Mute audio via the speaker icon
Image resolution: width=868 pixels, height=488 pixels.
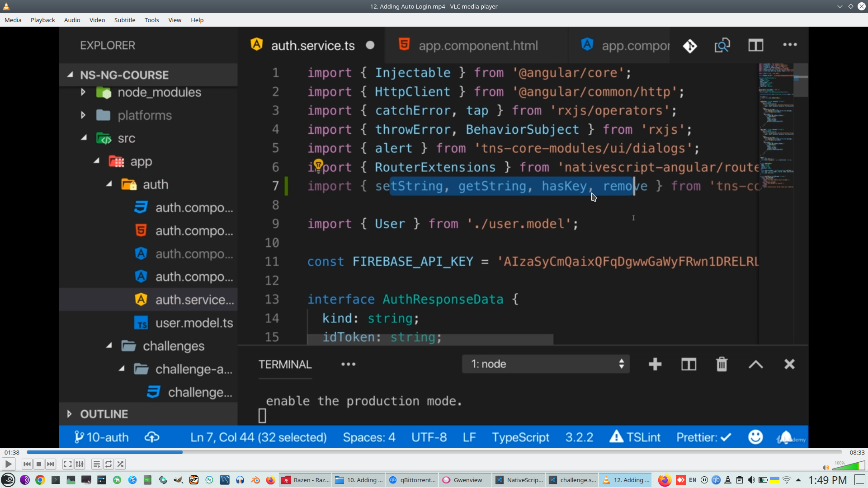click(x=826, y=468)
